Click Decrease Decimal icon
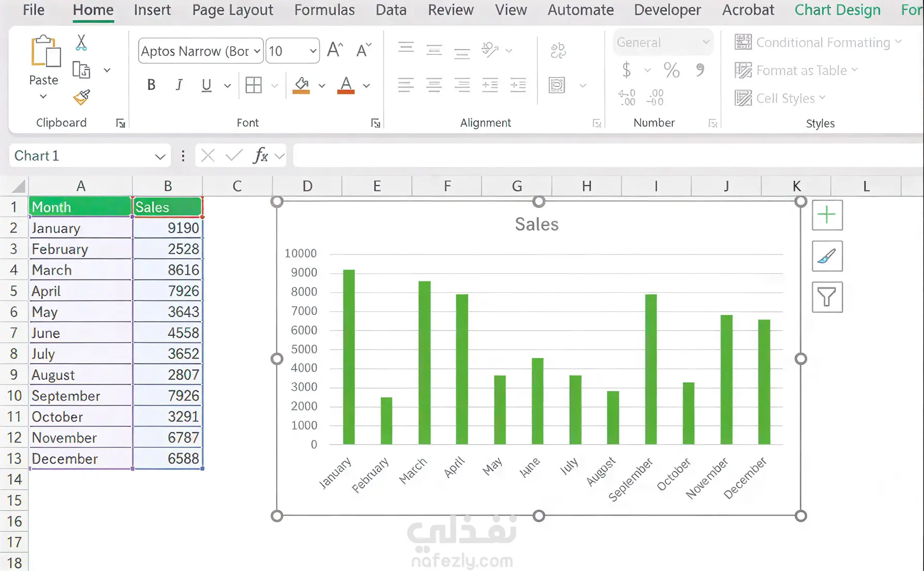Image resolution: width=924 pixels, height=571 pixels. click(655, 97)
